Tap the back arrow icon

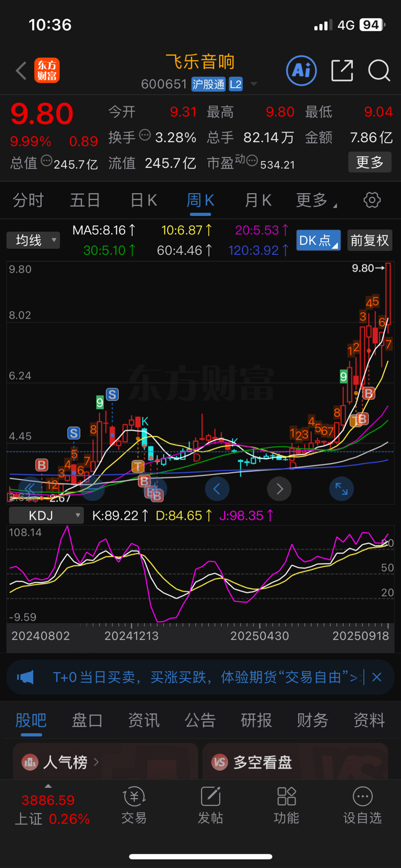(x=21, y=70)
